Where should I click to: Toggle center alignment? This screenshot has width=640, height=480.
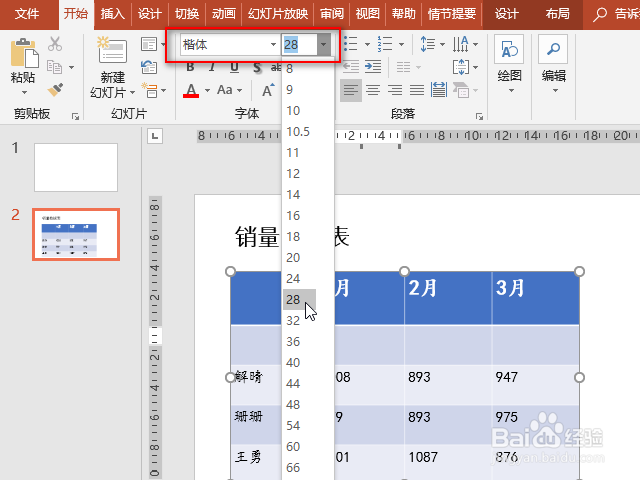pos(373,90)
